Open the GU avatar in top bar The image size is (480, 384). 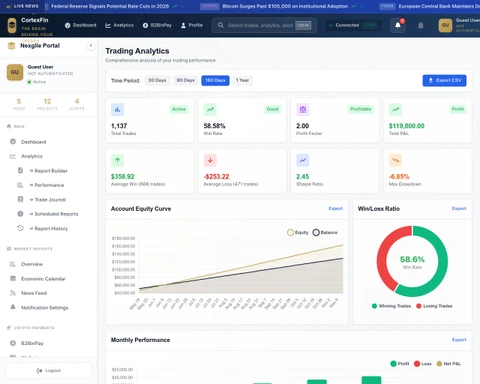[x=445, y=25]
